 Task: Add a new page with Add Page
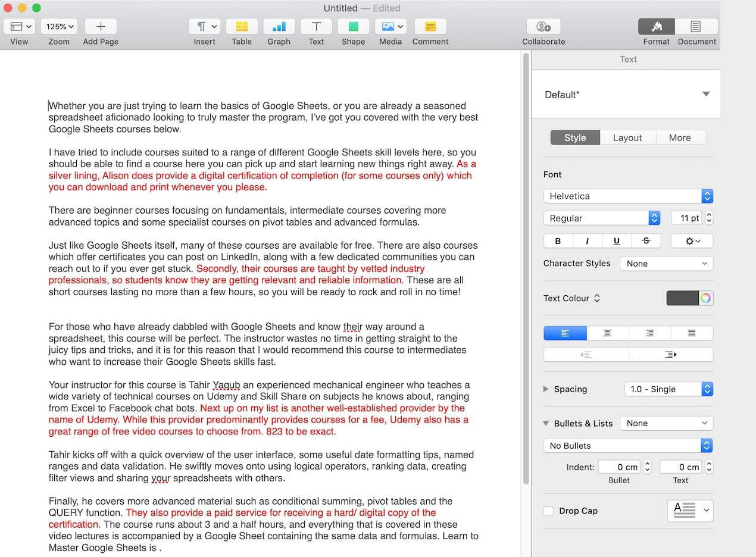[100, 26]
